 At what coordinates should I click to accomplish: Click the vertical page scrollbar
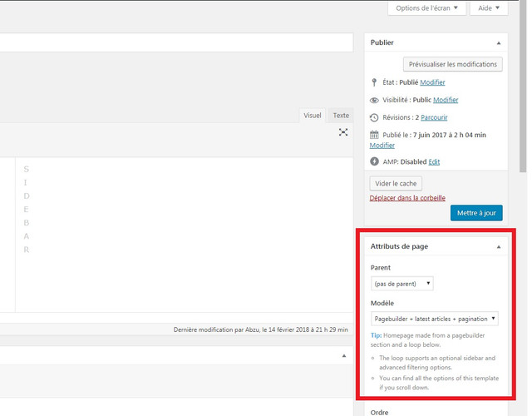pos(523,87)
